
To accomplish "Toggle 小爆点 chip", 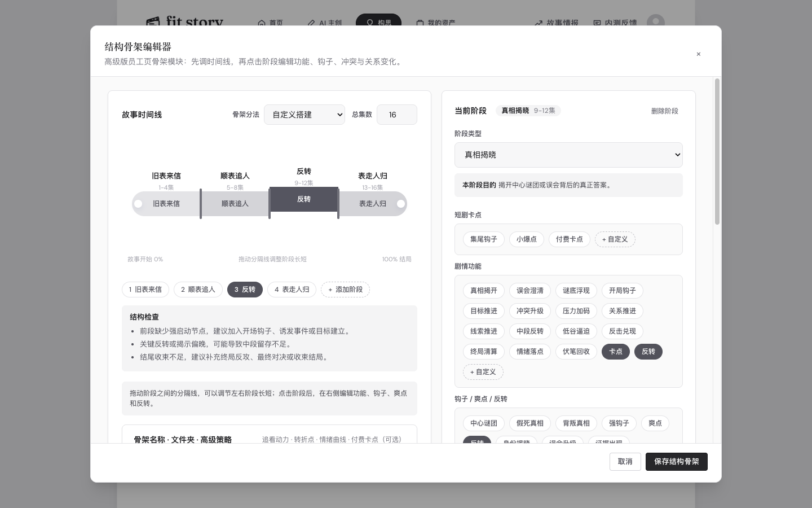I will [x=527, y=239].
